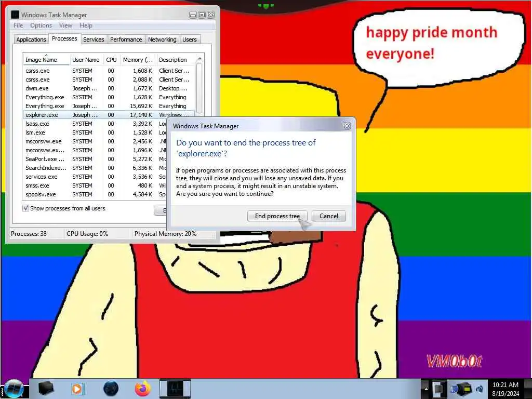Click the Task Manager title bar icon
Screen dimensions: 532x399
pos(15,15)
